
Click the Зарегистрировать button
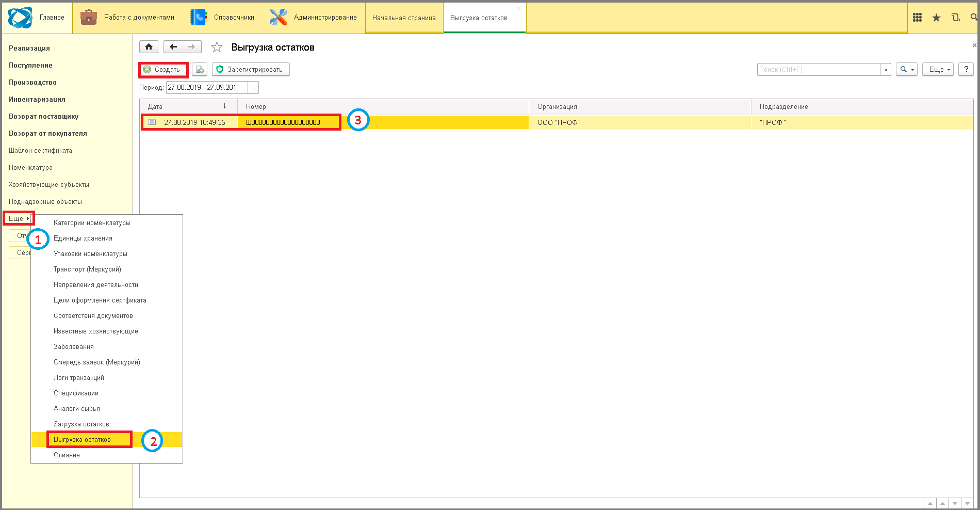(x=251, y=69)
